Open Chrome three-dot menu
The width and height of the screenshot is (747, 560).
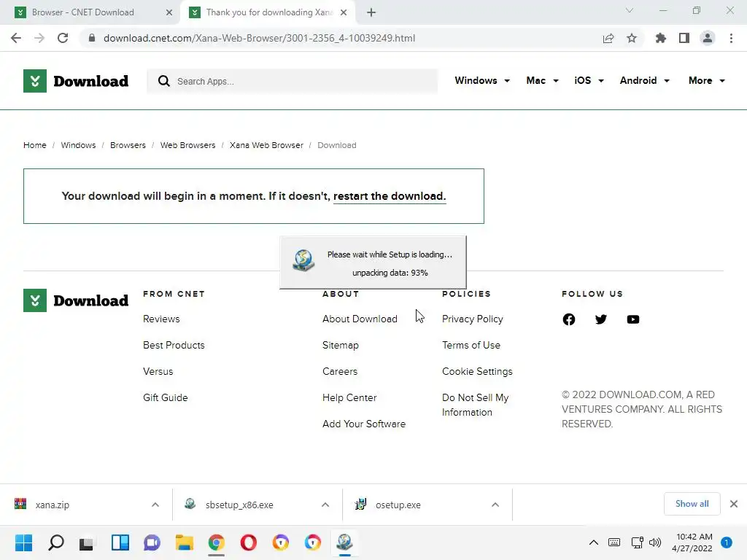(x=731, y=38)
